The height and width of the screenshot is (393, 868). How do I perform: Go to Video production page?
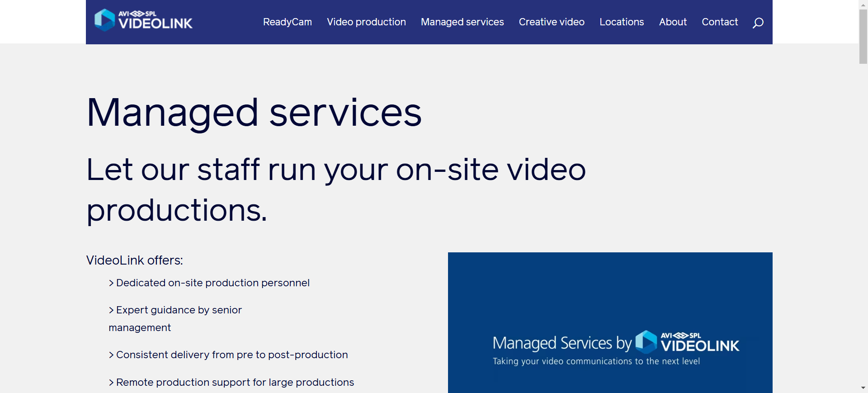(x=366, y=22)
